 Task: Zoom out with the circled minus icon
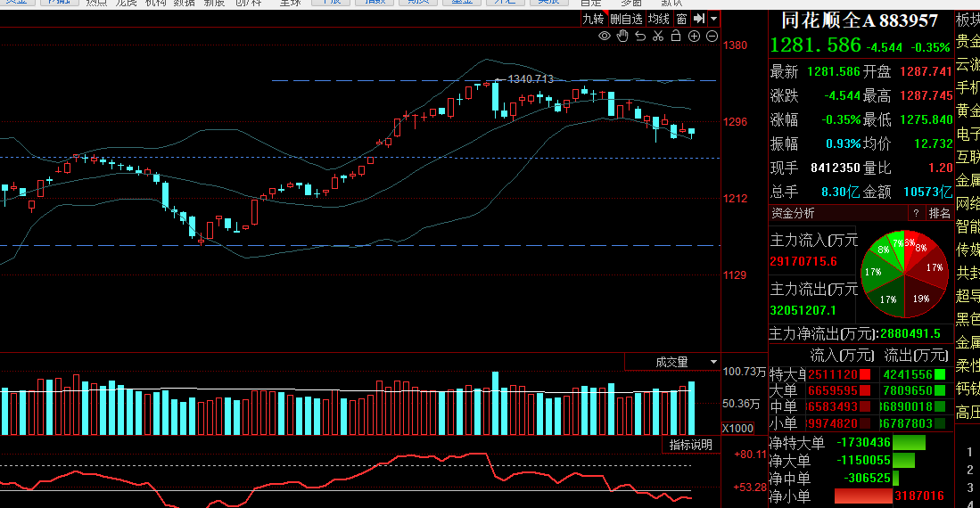[x=712, y=37]
